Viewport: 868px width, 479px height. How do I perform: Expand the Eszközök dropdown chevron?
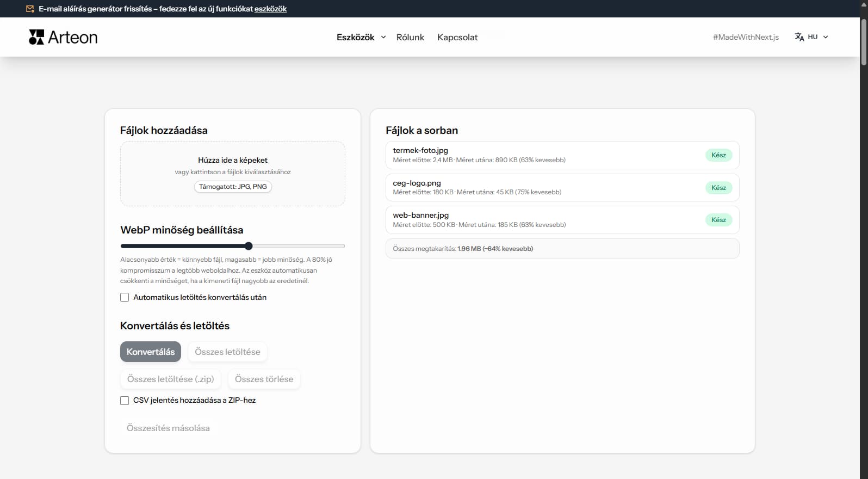click(383, 37)
